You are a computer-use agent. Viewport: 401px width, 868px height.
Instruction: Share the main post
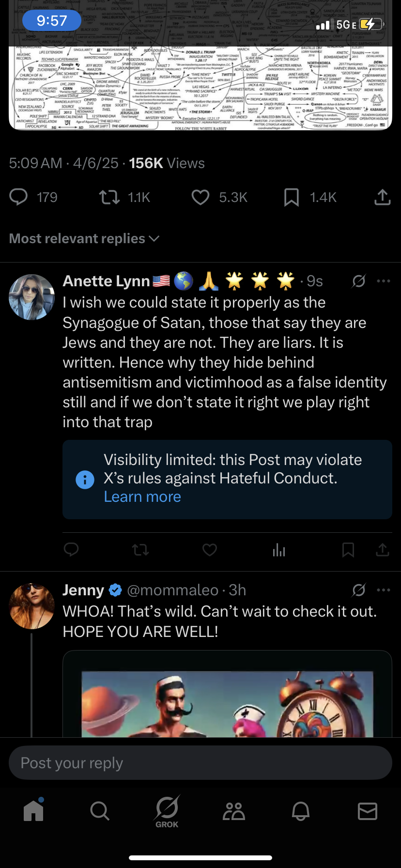click(x=382, y=197)
